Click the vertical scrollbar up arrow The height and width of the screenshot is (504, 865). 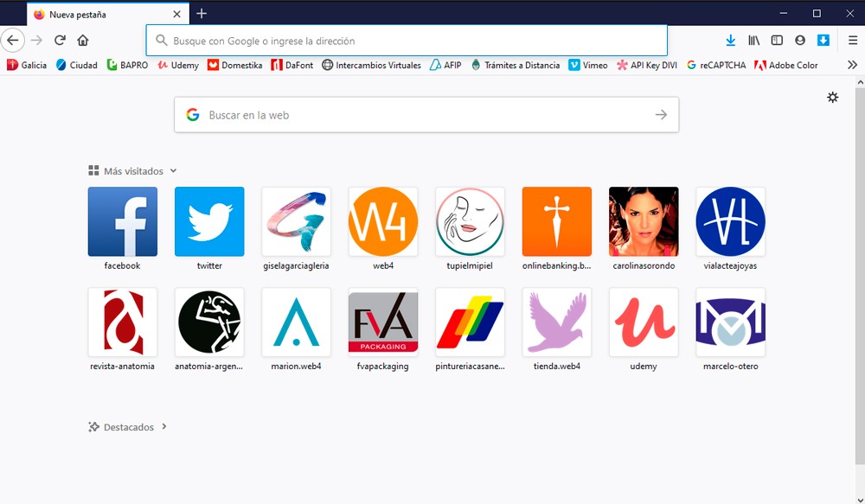[x=860, y=81]
